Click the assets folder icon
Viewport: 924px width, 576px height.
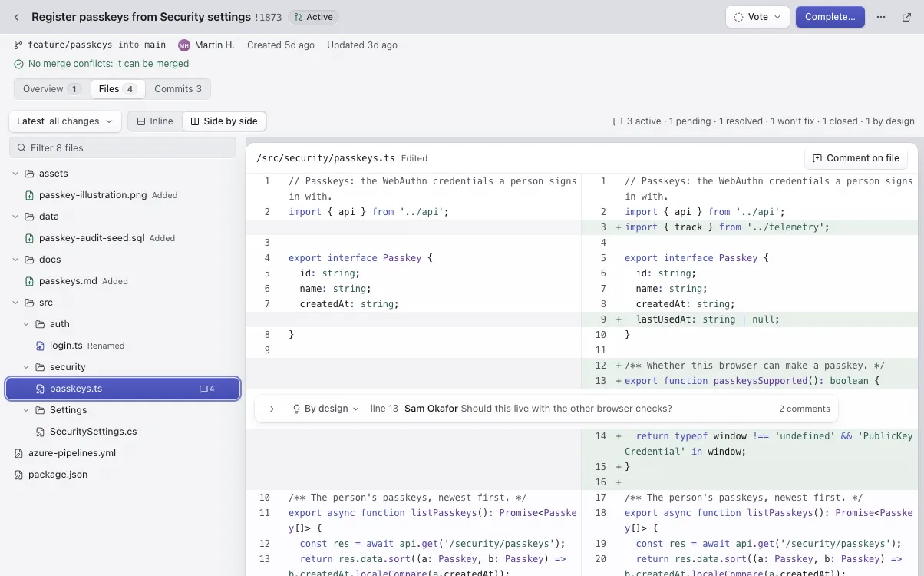coord(29,174)
